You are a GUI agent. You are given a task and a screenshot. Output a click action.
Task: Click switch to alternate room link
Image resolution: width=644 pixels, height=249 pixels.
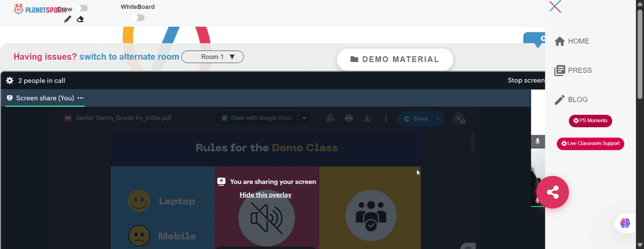click(129, 57)
